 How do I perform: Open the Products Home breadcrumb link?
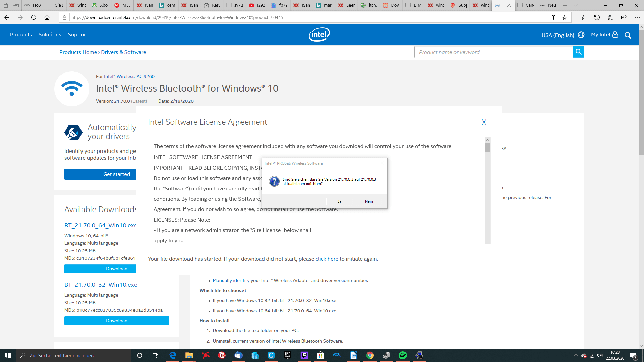point(78,52)
